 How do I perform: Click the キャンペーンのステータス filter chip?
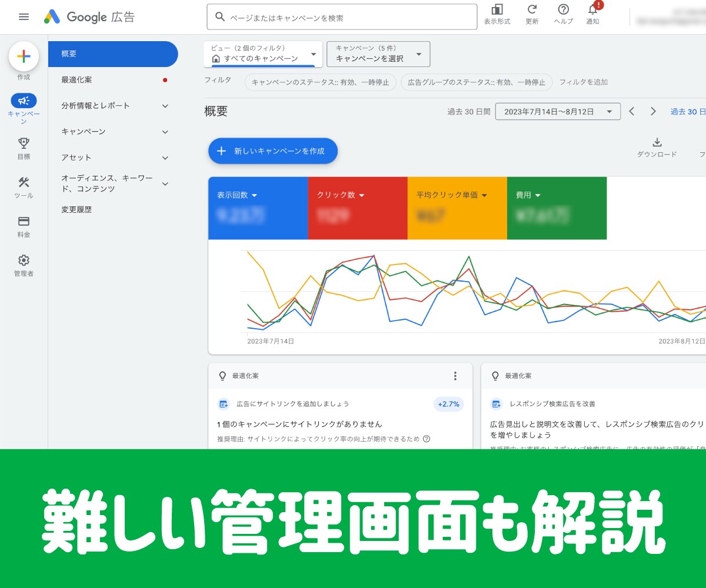coord(321,82)
